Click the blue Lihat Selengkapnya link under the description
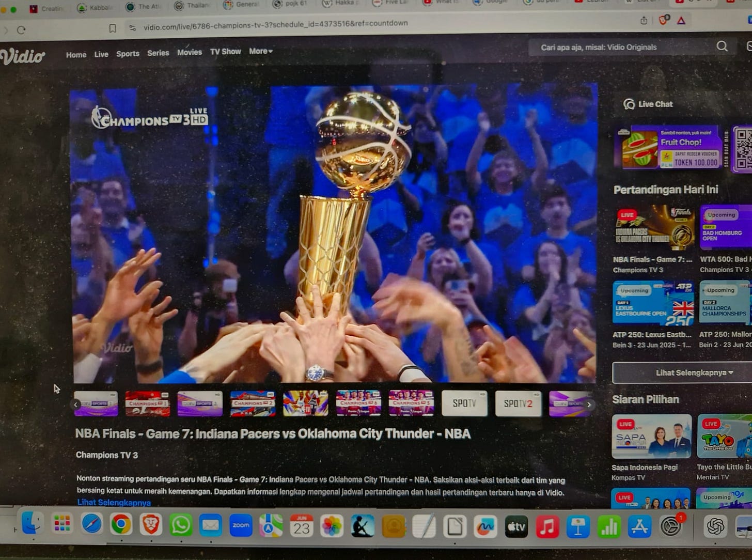Screen dimensions: 752x560 (114, 502)
